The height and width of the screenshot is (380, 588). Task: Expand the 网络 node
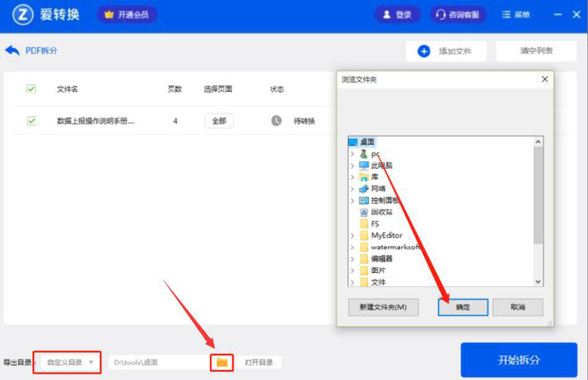pos(352,188)
